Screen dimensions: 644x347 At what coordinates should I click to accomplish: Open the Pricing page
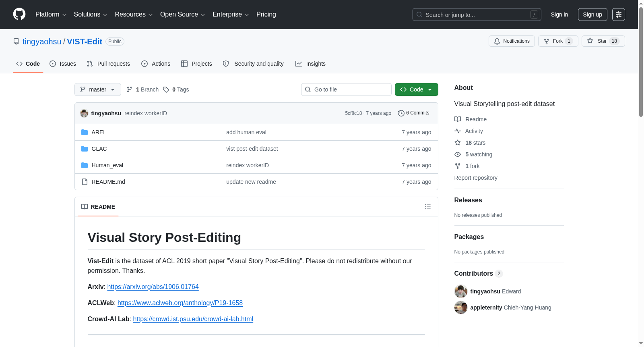pos(266,15)
